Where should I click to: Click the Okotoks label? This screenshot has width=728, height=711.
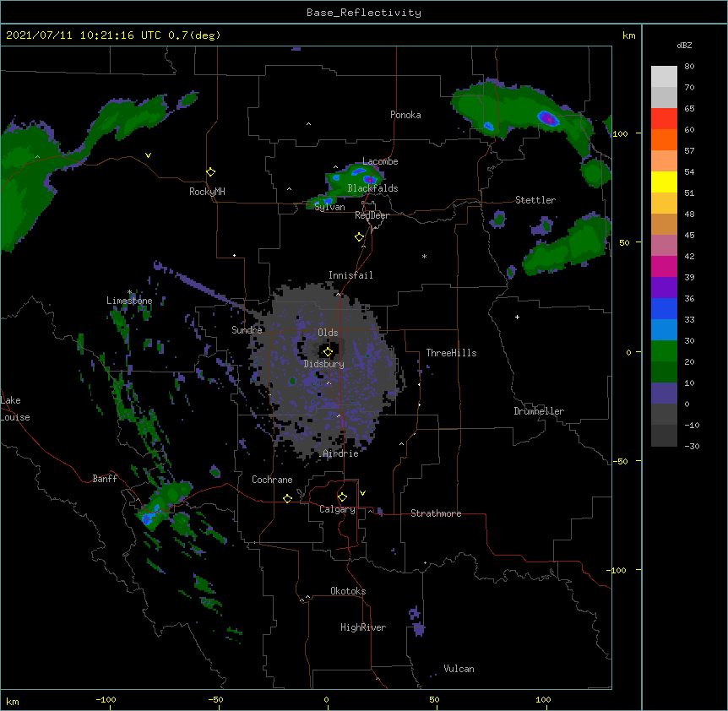point(348,591)
